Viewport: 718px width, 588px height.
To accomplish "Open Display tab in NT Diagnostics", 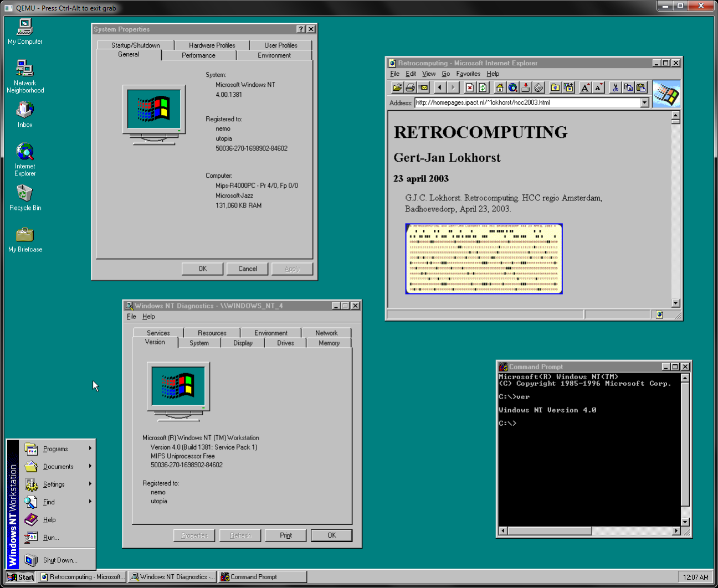I will [x=243, y=343].
